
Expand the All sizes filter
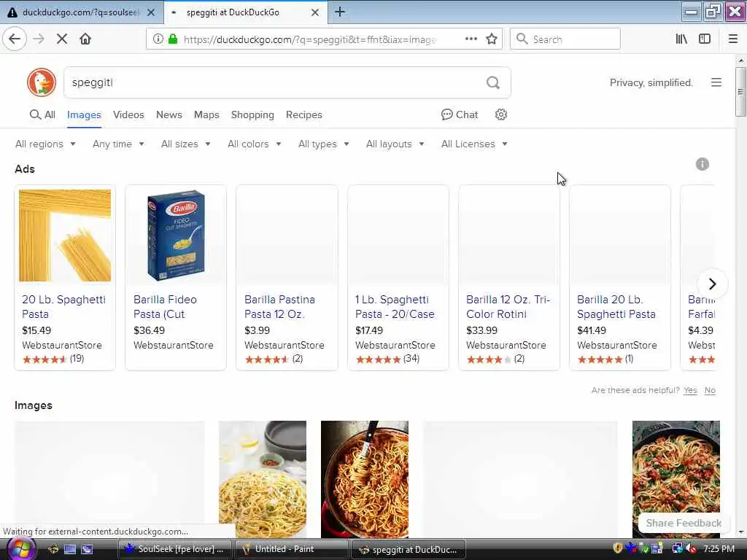pyautogui.click(x=186, y=144)
